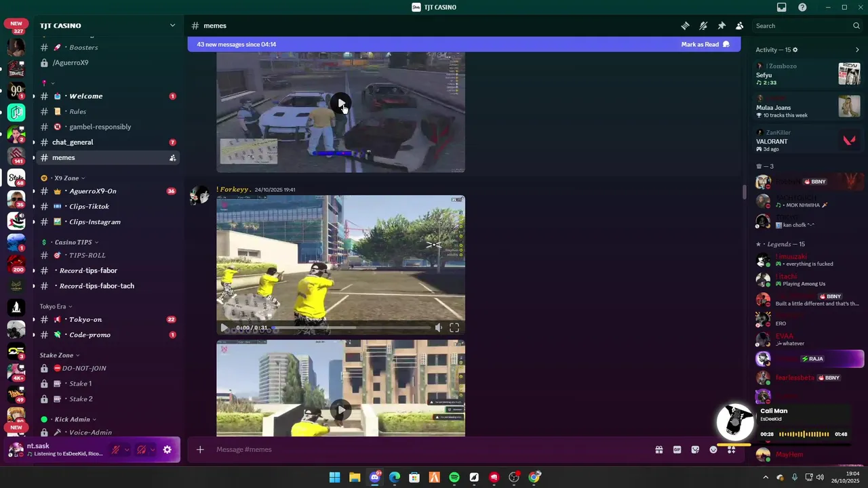Play the top GTA car video
868x488 pixels.
340,104
